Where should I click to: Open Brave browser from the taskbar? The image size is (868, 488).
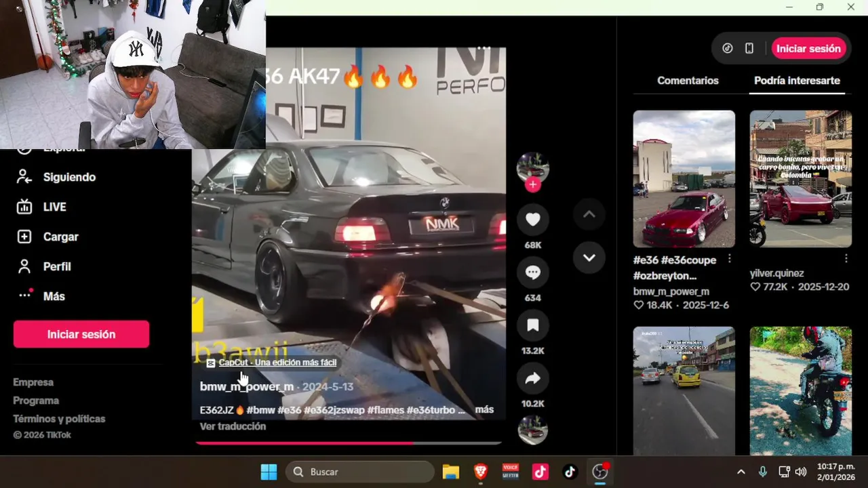click(481, 472)
